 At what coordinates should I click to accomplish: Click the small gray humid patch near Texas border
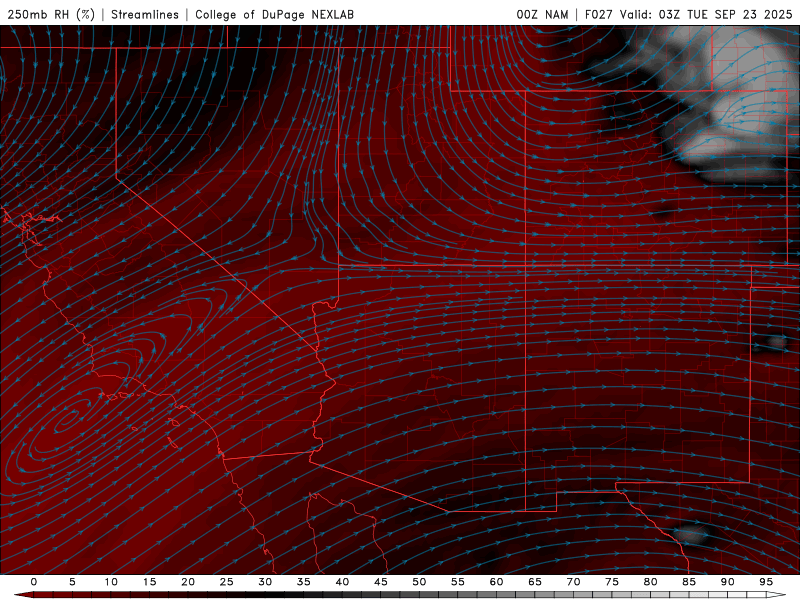click(x=690, y=535)
